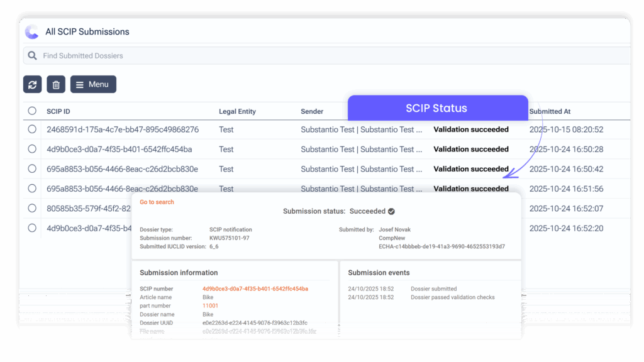The width and height of the screenshot is (644, 362).
Task: Click Validation succeeded status in first row
Action: tap(471, 129)
